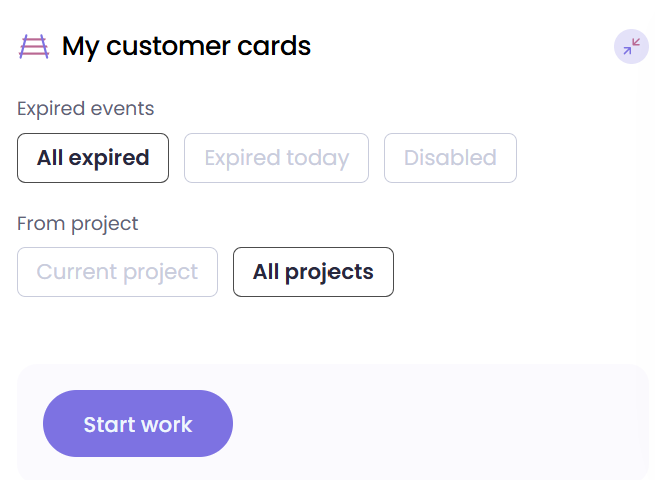Select the All expired filter
655x480 pixels.
click(x=93, y=158)
